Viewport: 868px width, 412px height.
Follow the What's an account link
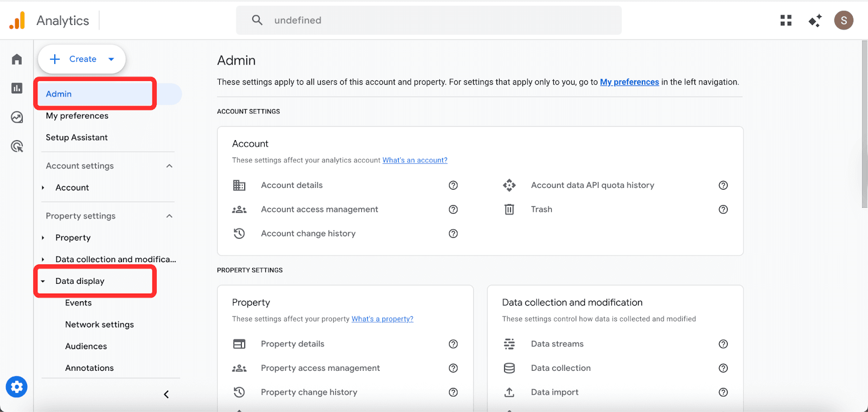click(415, 160)
